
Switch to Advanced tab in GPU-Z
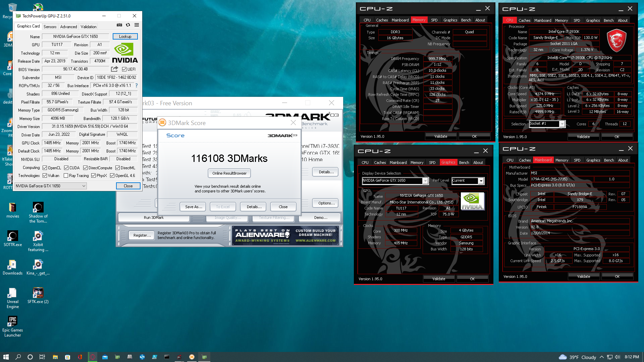[68, 27]
